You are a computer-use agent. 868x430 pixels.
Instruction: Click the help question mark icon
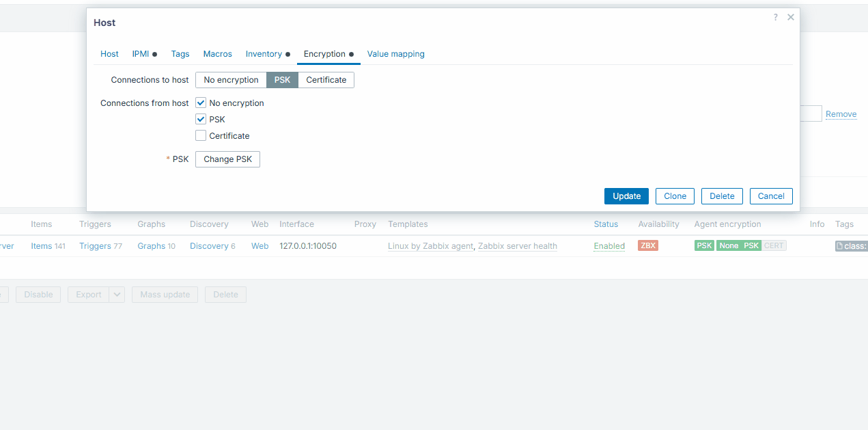coord(775,17)
